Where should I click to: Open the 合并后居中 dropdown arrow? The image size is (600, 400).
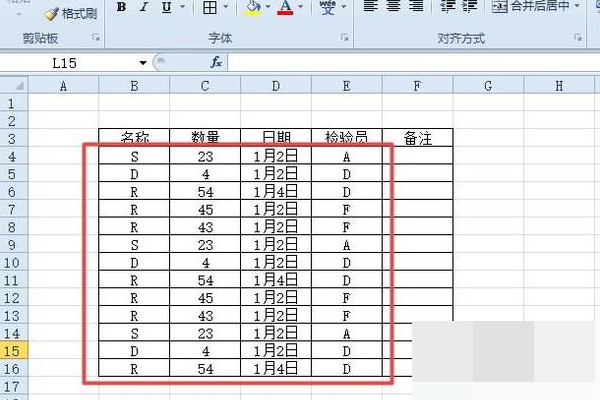click(x=577, y=6)
